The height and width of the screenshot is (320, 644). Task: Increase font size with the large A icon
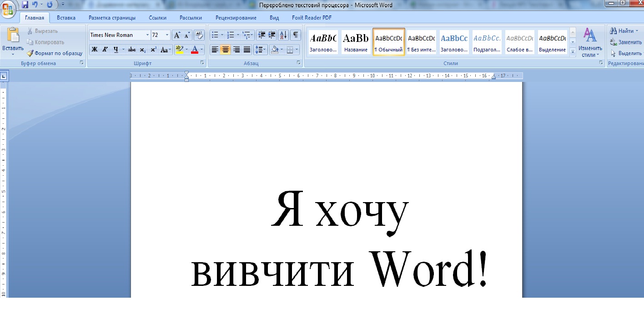[177, 35]
